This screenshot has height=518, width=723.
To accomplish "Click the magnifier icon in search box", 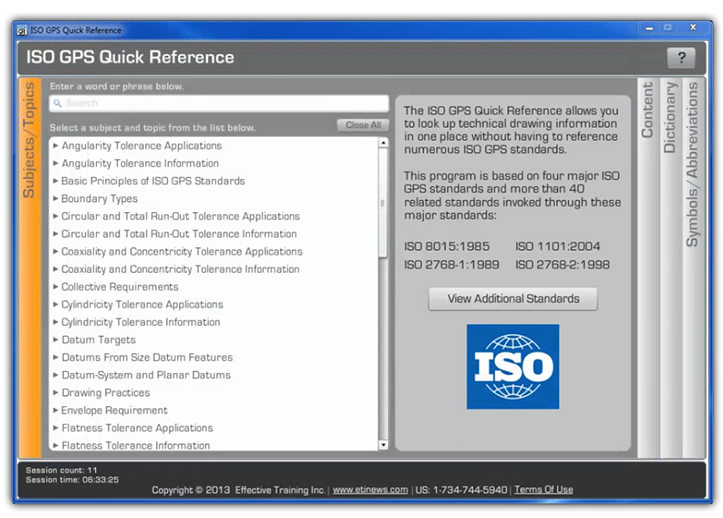I will coord(58,104).
